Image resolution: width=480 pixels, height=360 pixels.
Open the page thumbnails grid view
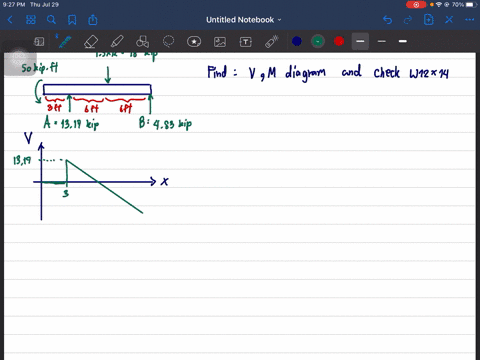pos(31,20)
